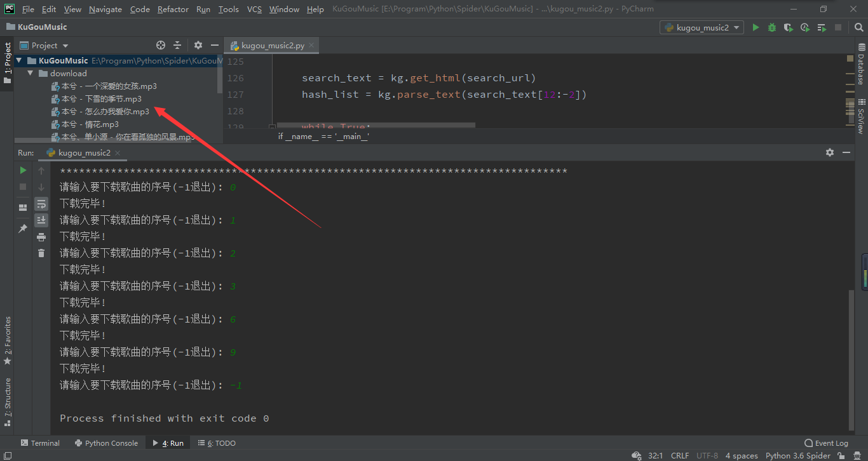The width and height of the screenshot is (868, 461).
Task: Run with coverage shield icon
Action: coord(789,27)
